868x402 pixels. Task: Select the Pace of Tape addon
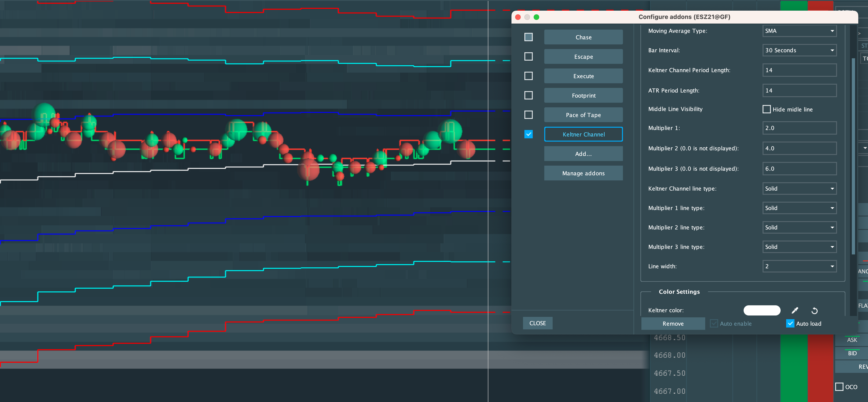click(x=583, y=115)
